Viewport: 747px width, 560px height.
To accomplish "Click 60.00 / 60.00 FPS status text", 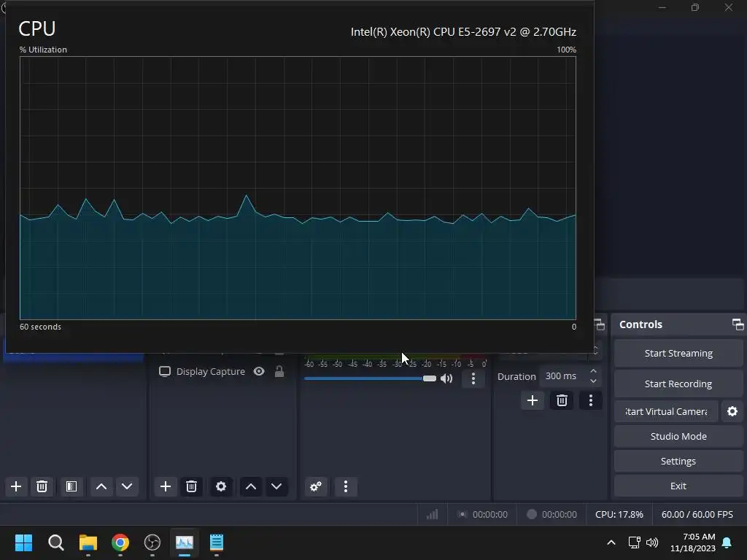I will click(x=697, y=514).
